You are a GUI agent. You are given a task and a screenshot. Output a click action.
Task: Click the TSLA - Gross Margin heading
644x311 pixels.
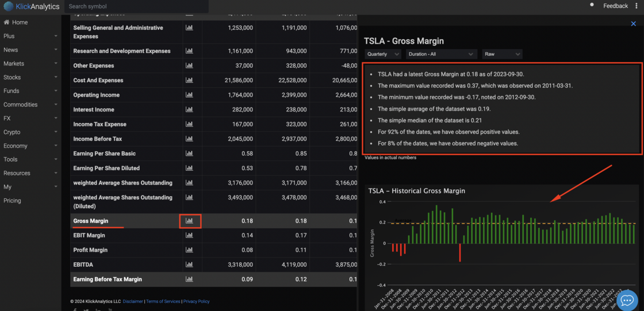[404, 41]
